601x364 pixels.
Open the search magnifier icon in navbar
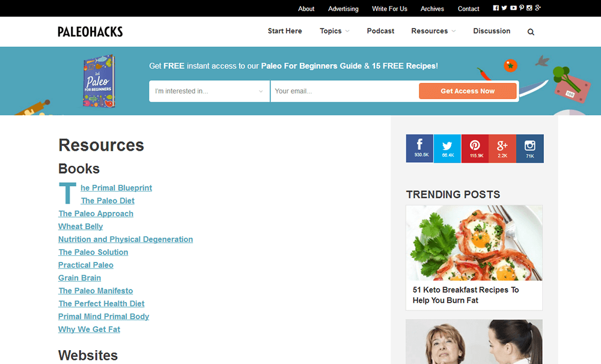pos(531,32)
